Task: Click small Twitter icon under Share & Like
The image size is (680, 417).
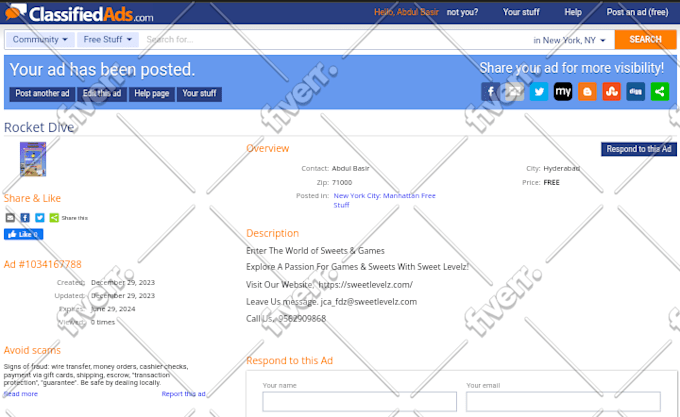Action: 39,218
